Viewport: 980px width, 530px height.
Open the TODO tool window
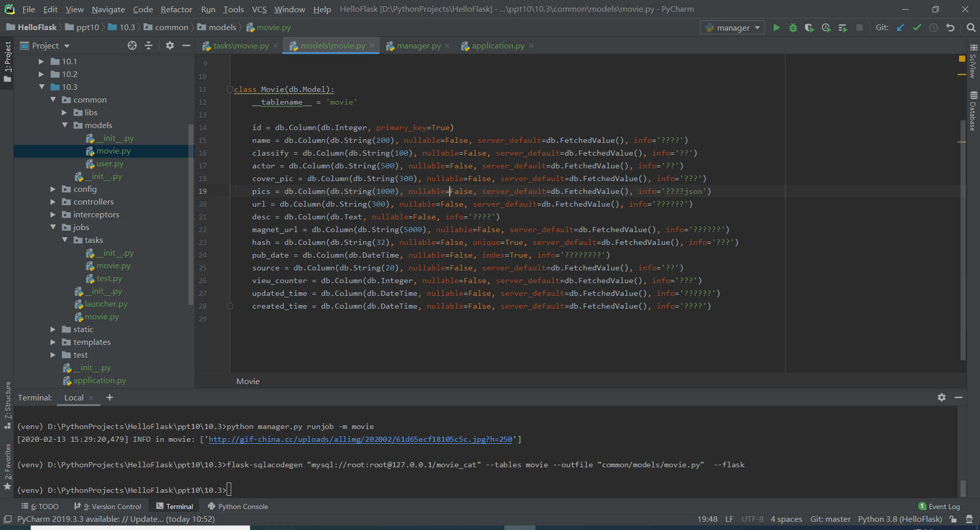tap(40, 507)
